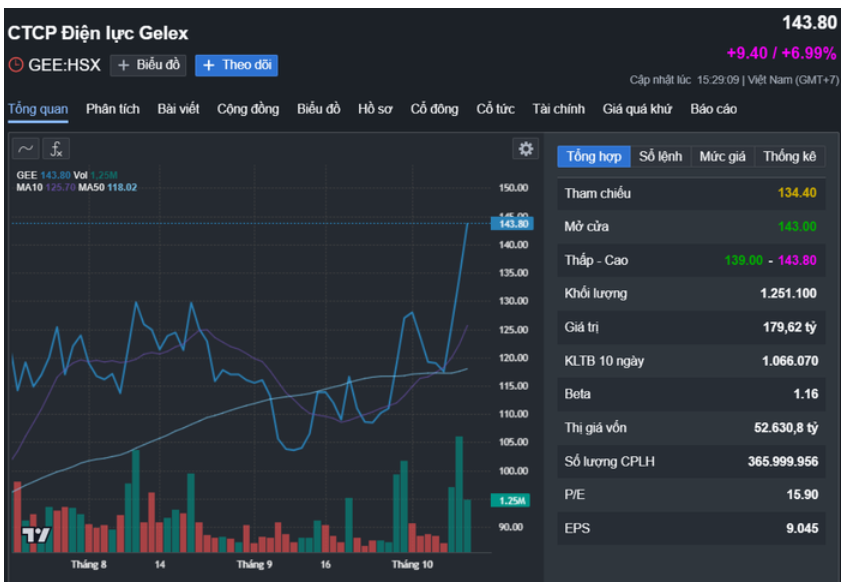Switch to the Sổ lệnh tab
The width and height of the screenshot is (847, 585).
coord(661,156)
